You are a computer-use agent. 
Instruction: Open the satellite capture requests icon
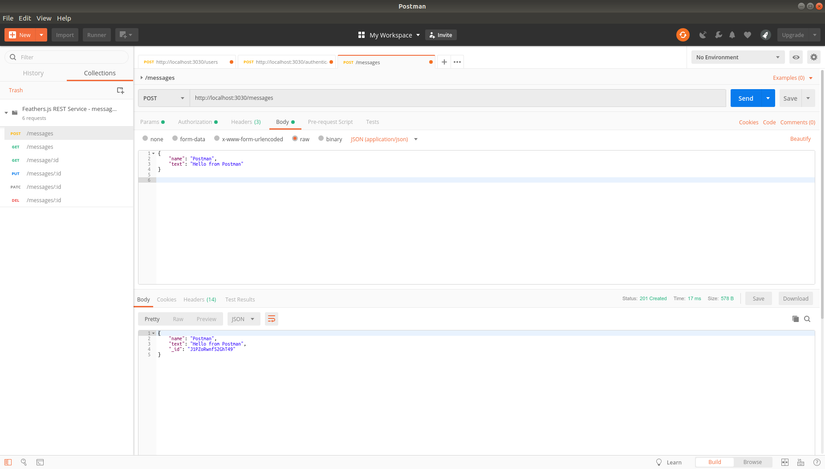coord(702,35)
